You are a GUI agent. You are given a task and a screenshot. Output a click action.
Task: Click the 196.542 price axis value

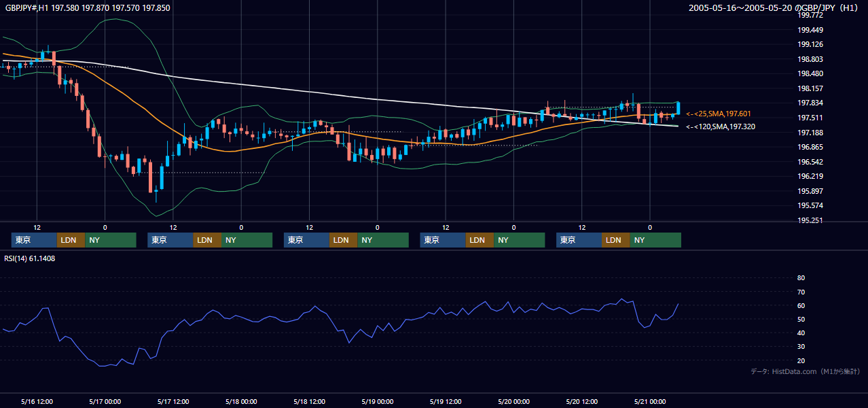(810, 162)
